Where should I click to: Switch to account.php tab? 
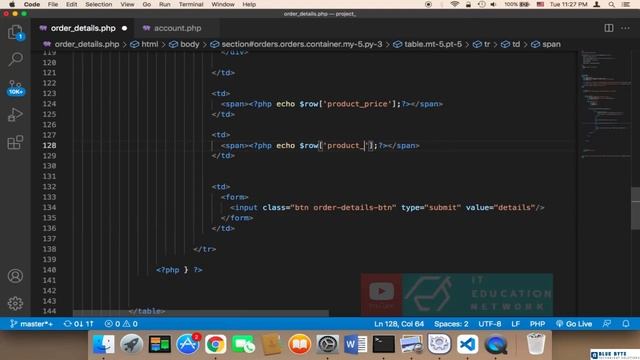pyautogui.click(x=177, y=28)
